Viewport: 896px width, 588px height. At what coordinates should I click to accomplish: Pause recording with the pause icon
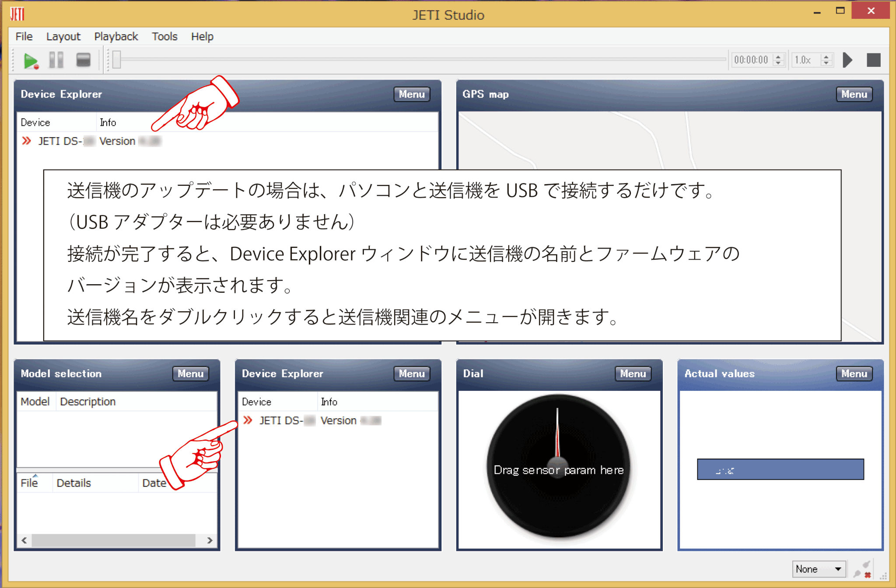coord(56,60)
